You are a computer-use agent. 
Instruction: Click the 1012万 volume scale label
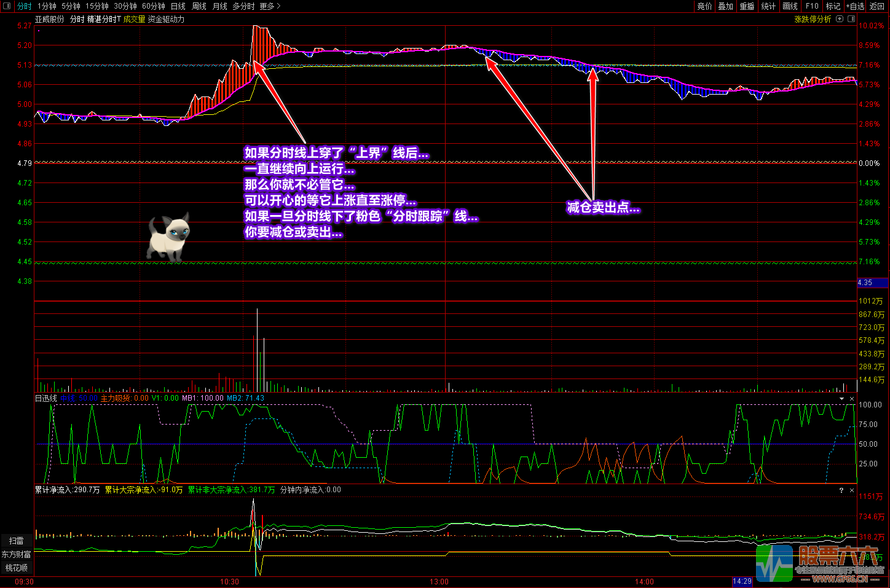(x=871, y=301)
